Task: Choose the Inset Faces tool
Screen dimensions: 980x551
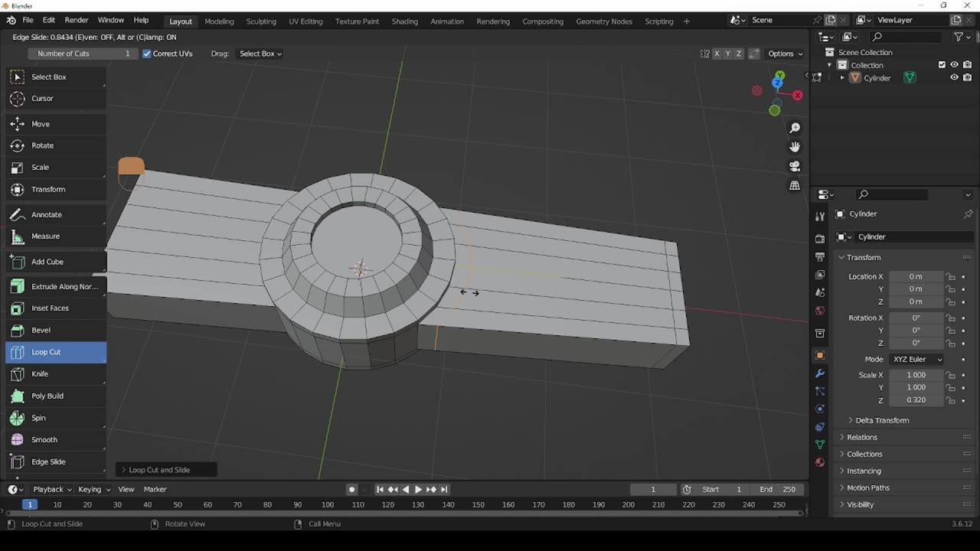Action: coord(56,308)
